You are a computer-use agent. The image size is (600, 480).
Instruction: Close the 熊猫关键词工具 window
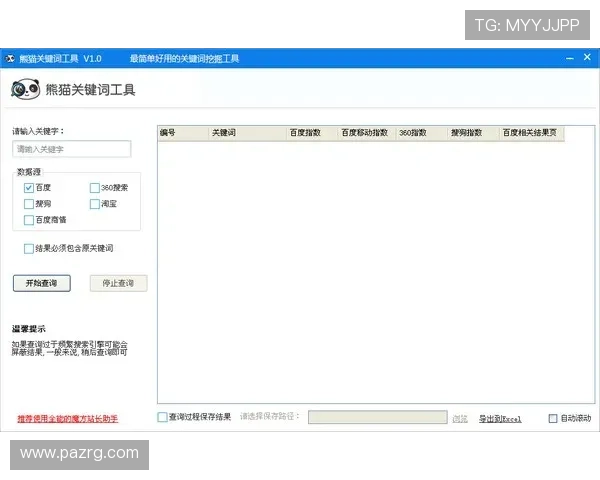tap(587, 57)
